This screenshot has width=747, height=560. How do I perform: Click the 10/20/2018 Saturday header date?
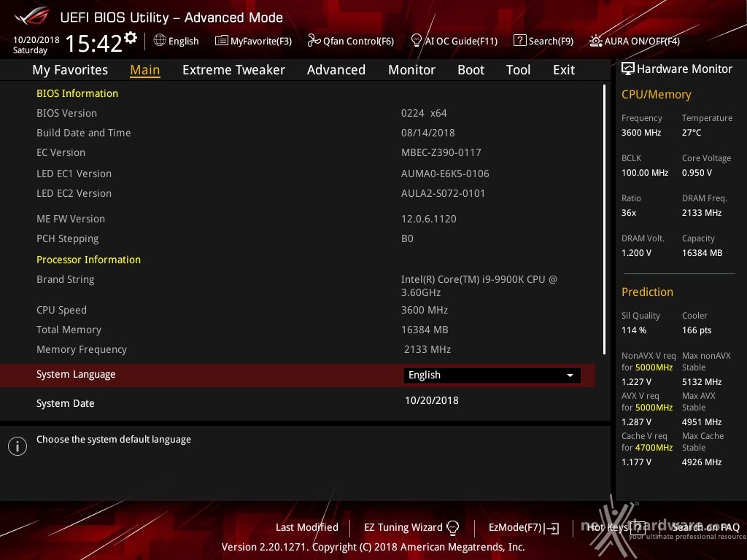tap(36, 44)
